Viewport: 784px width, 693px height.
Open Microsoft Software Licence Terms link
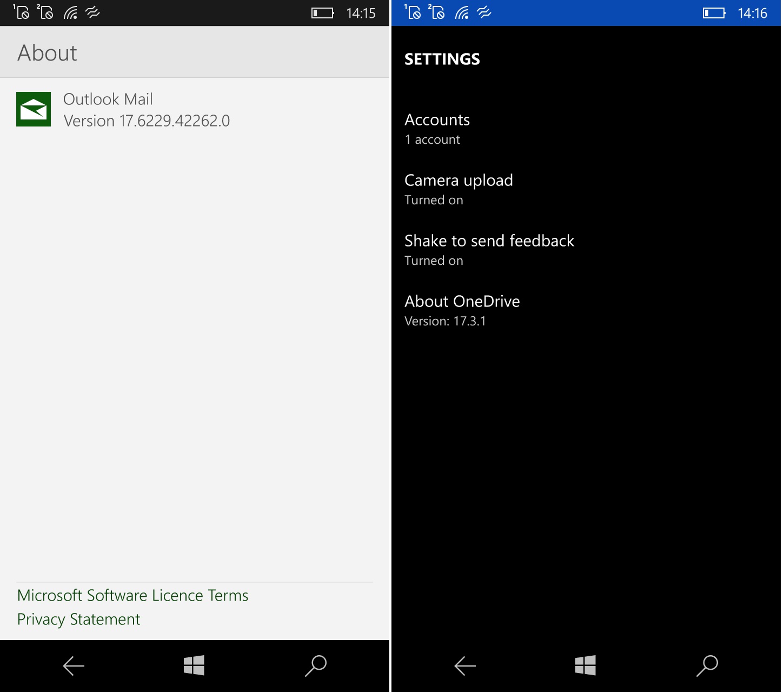click(x=132, y=595)
